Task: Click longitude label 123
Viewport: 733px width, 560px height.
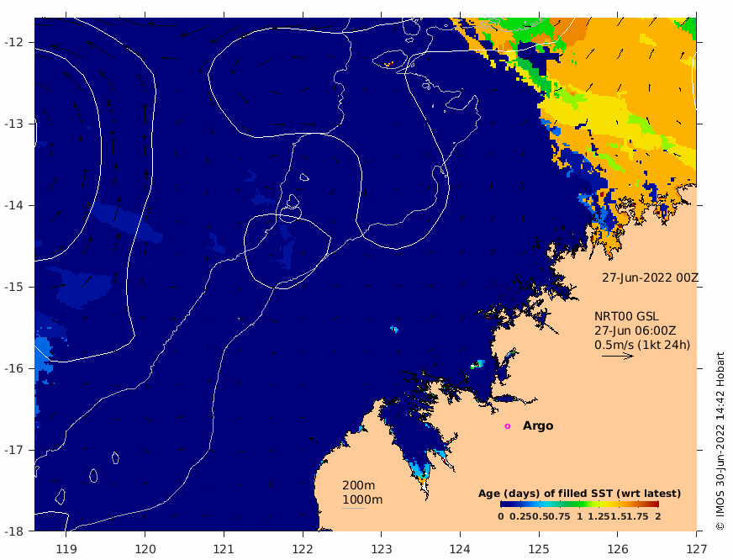Action: (x=381, y=548)
